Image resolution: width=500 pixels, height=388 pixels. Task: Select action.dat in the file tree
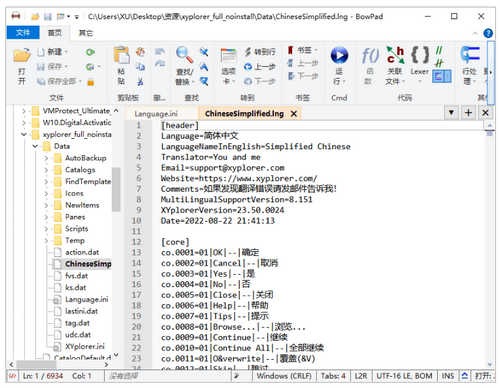[x=82, y=252]
